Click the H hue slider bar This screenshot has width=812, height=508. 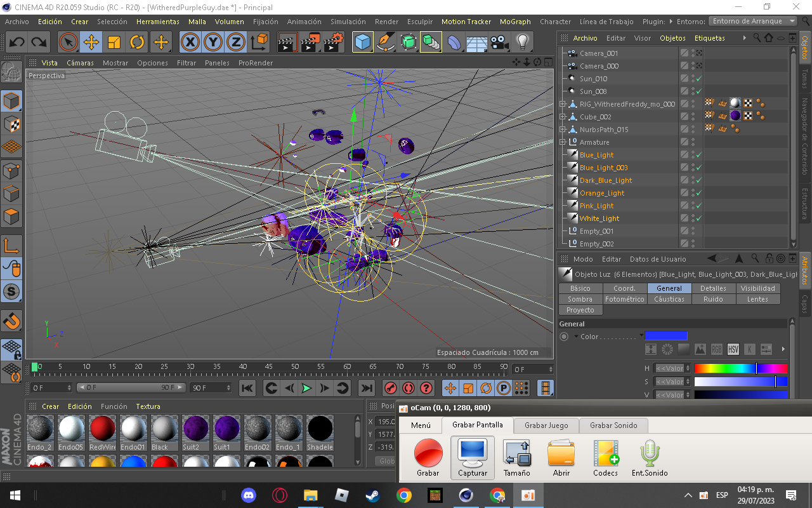click(x=741, y=368)
